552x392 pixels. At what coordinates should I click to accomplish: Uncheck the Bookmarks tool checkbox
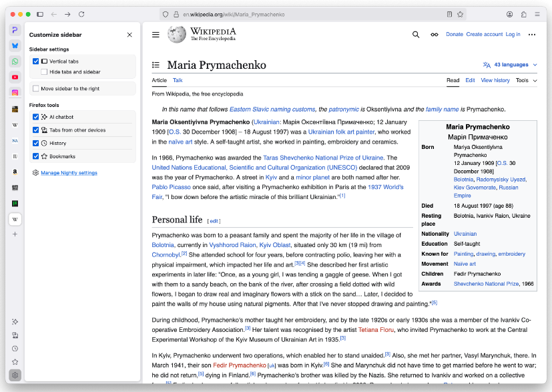coord(36,156)
